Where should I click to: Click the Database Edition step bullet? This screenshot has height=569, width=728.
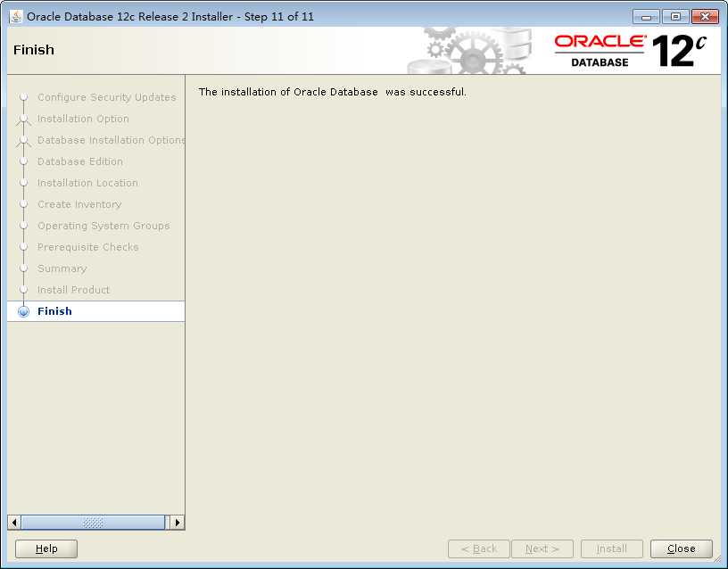[x=24, y=161]
